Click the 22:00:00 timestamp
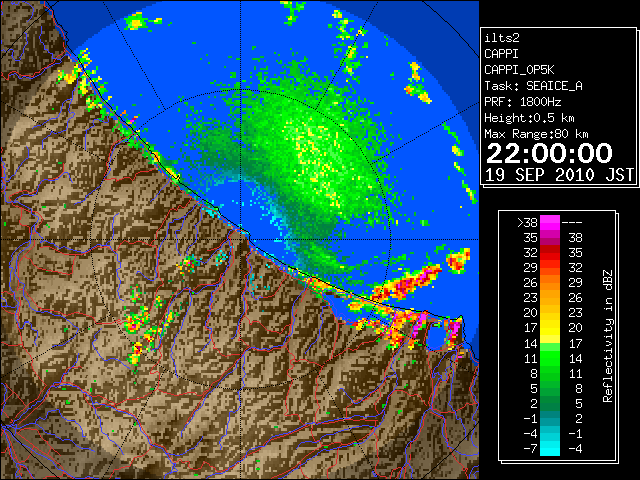The height and width of the screenshot is (480, 640). (549, 153)
